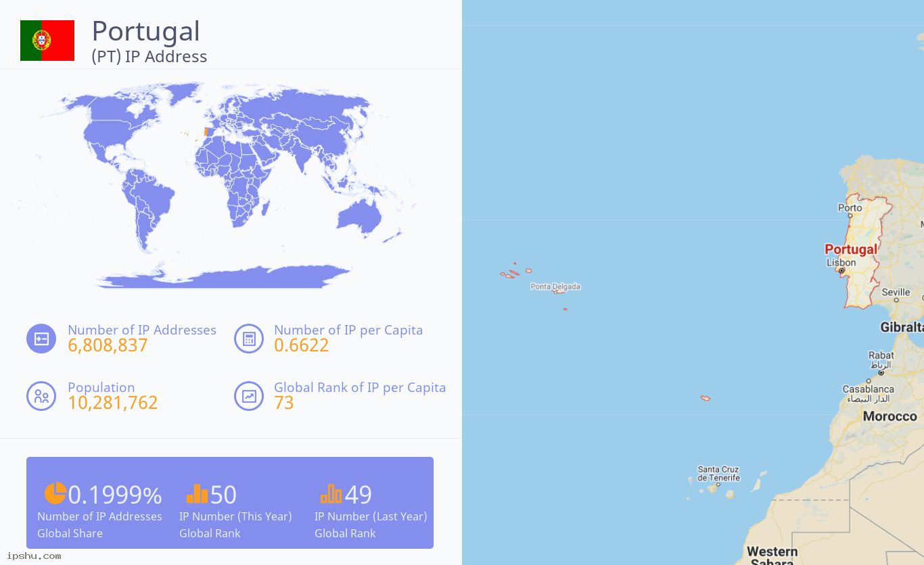The width and height of the screenshot is (924, 565).
Task: Click 'Number of IP Addresses Global Share' caption
Action: [x=99, y=524]
